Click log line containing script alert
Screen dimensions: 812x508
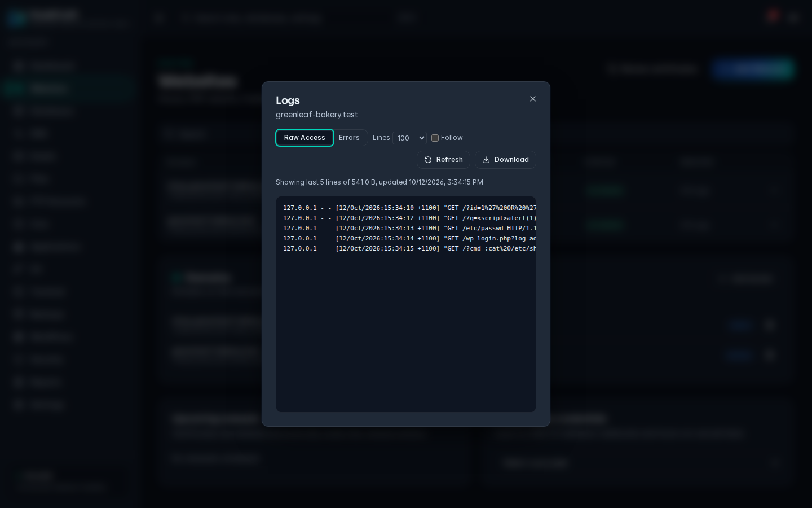tap(409, 218)
